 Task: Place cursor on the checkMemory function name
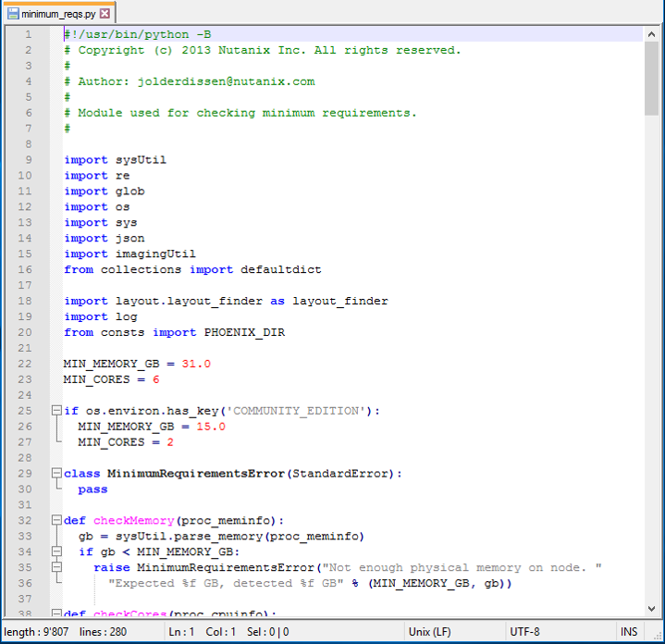pyautogui.click(x=132, y=521)
